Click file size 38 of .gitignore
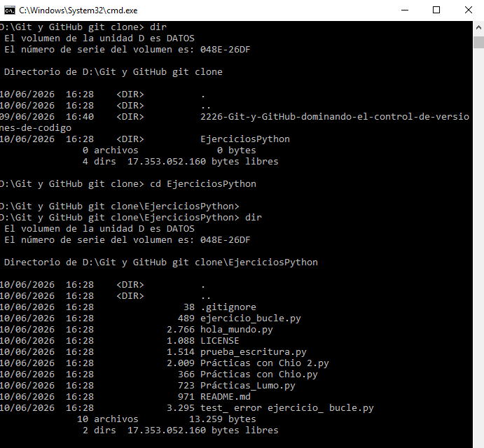Viewport: 484px width, 448px height. 189,307
